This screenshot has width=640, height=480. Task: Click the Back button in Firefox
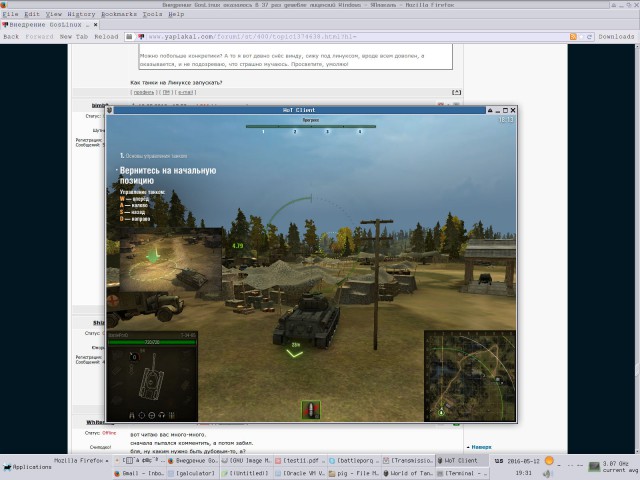pyautogui.click(x=11, y=37)
